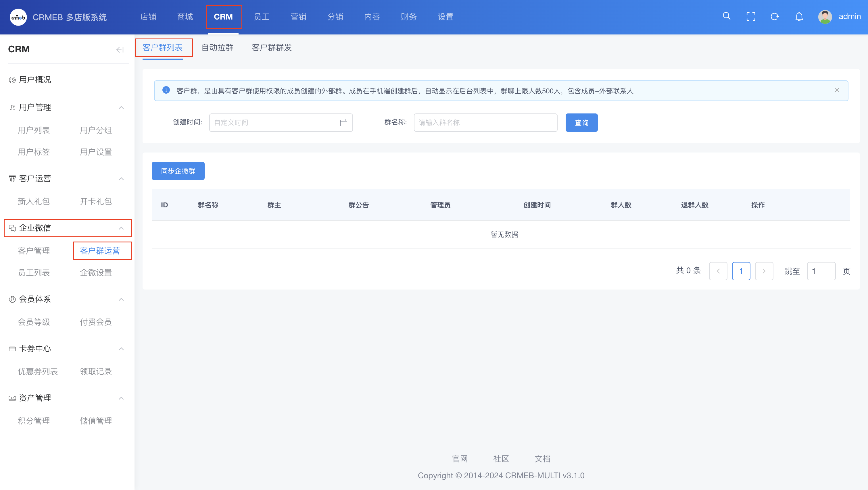Viewport: 868px width, 490px height.
Task: Click the 用户概况 icon in sidebar
Action: (x=12, y=80)
